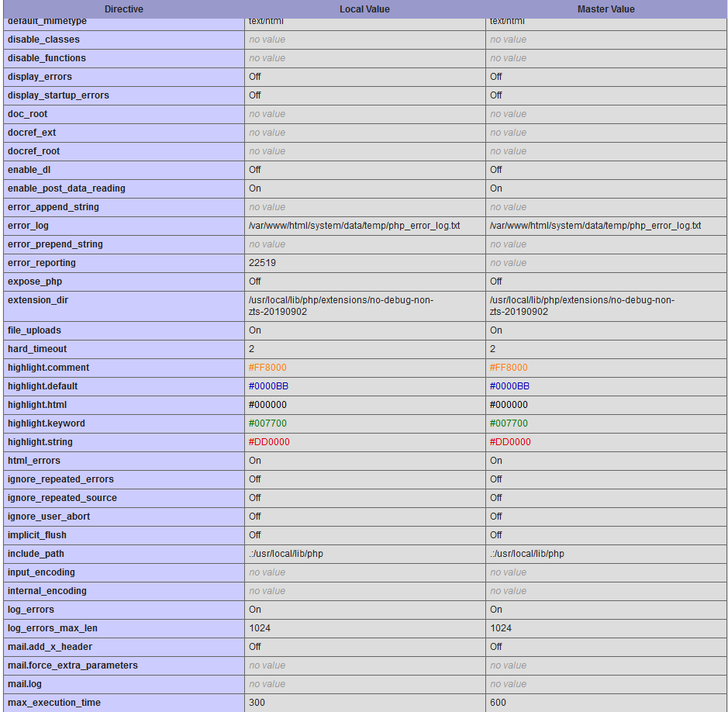Click the ignore_repeated_source directive label
Image resolution: width=728 pixels, height=712 pixels.
[x=62, y=497]
